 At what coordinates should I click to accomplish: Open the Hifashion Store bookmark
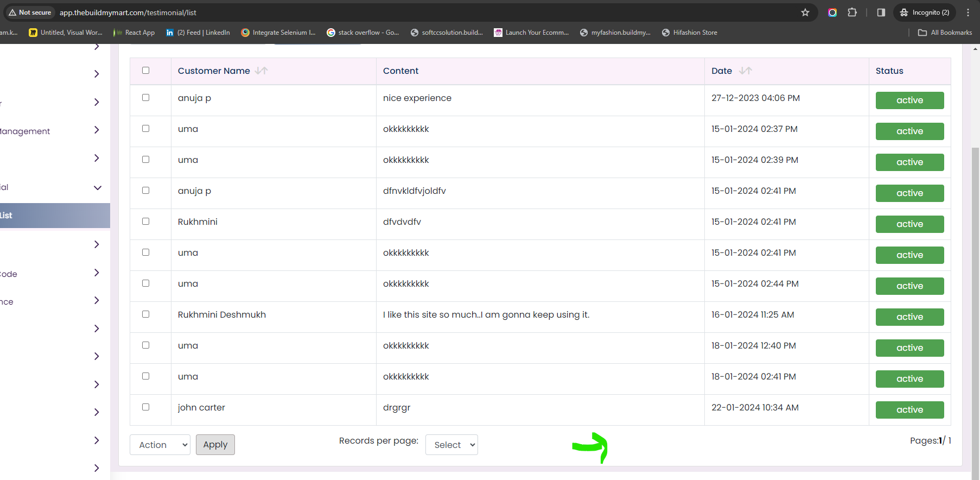(x=689, y=33)
